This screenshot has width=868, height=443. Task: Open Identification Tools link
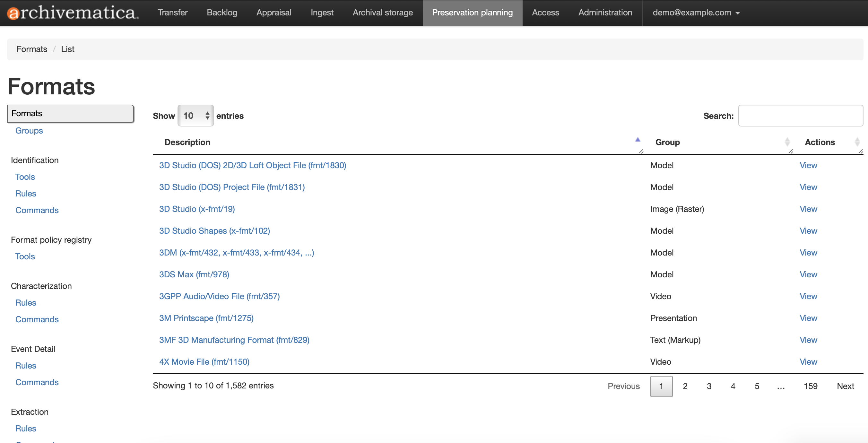[25, 177]
